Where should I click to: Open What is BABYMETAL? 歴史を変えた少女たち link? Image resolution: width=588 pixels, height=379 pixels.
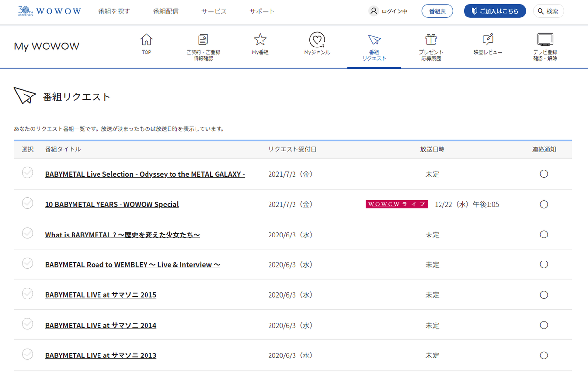122,235
